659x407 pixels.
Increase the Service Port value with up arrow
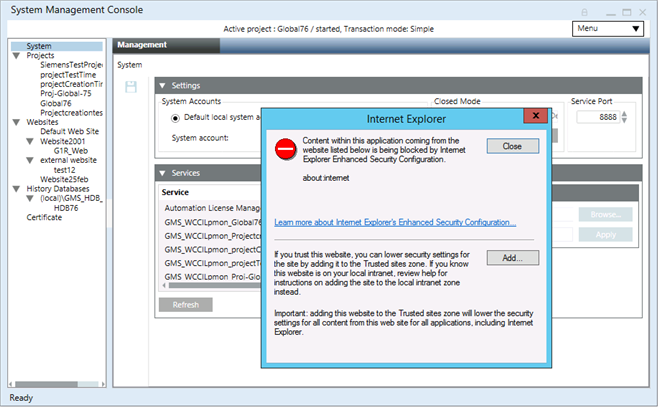point(624,112)
